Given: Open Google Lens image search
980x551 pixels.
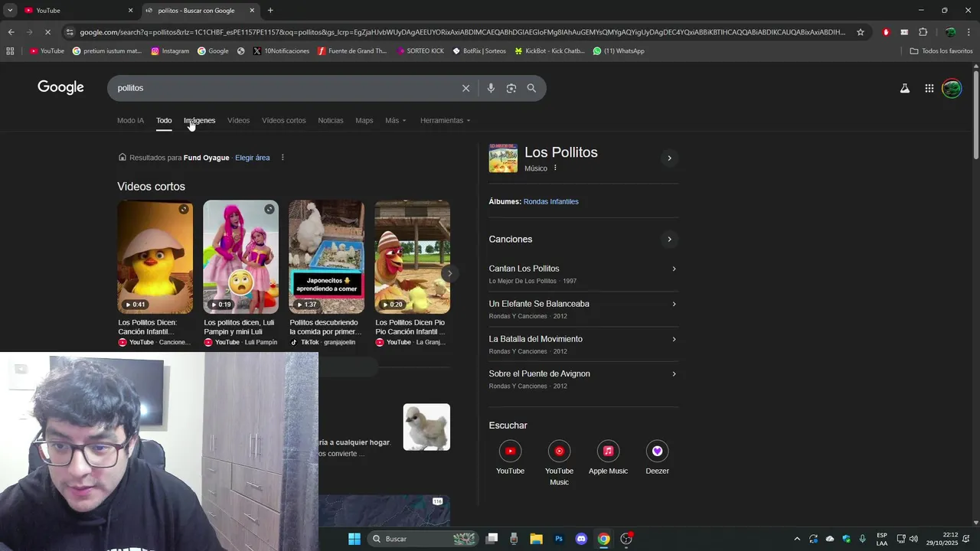Looking at the screenshot, I should click(511, 88).
